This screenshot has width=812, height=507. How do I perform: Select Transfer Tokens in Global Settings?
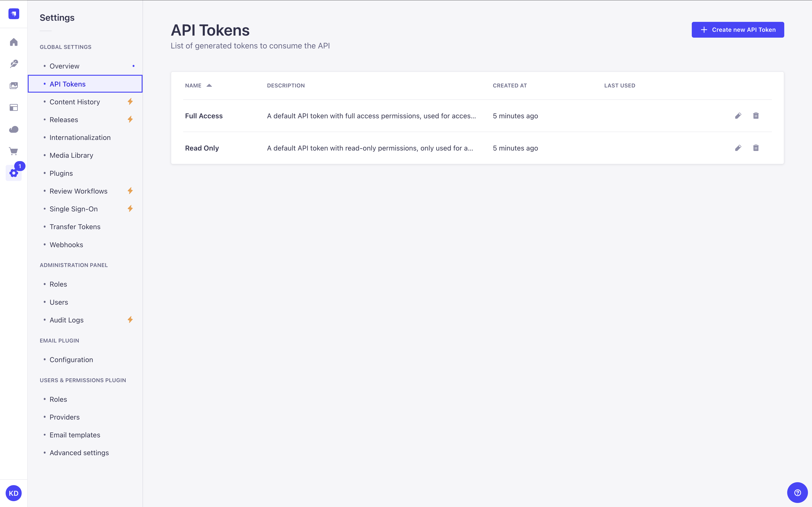[75, 227]
